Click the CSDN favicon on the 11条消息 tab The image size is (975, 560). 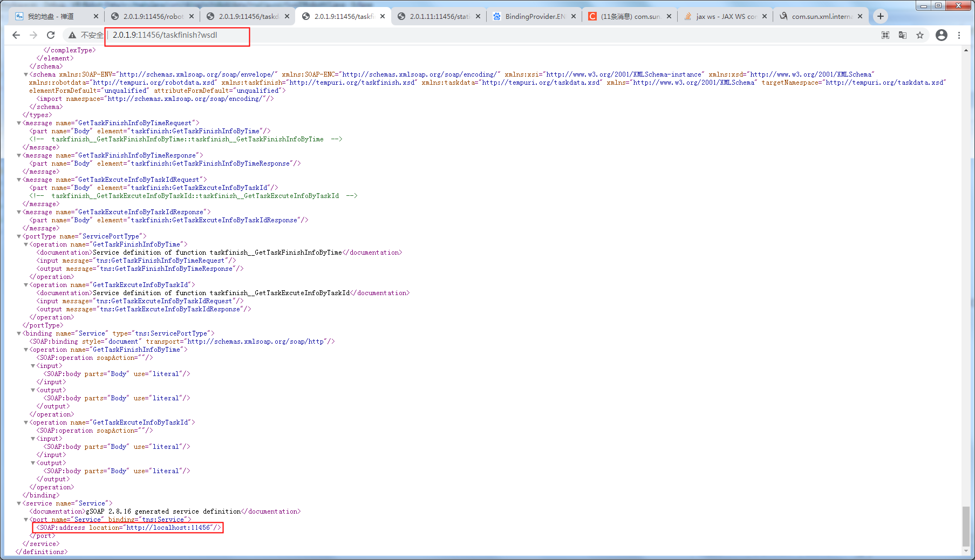[x=592, y=16]
